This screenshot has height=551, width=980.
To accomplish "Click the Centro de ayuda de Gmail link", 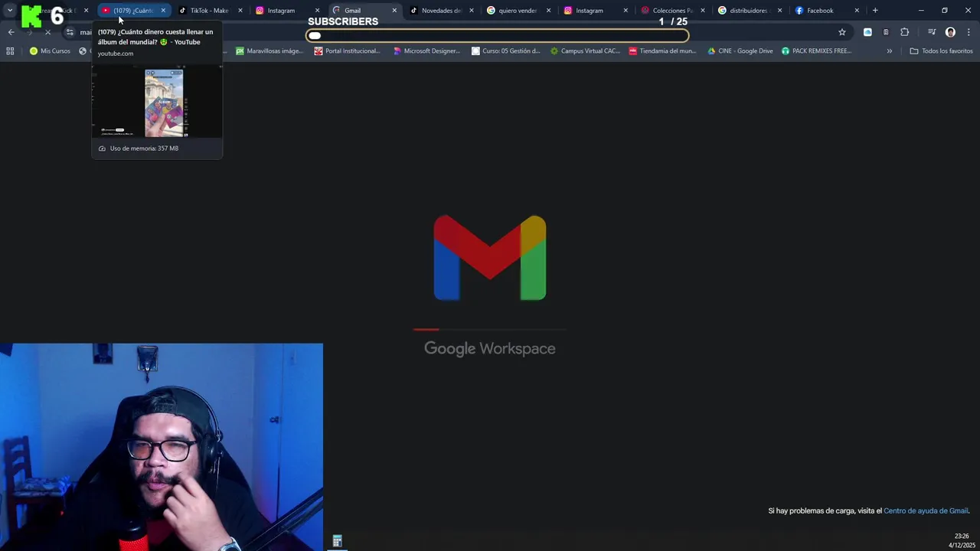I will click(x=926, y=510).
